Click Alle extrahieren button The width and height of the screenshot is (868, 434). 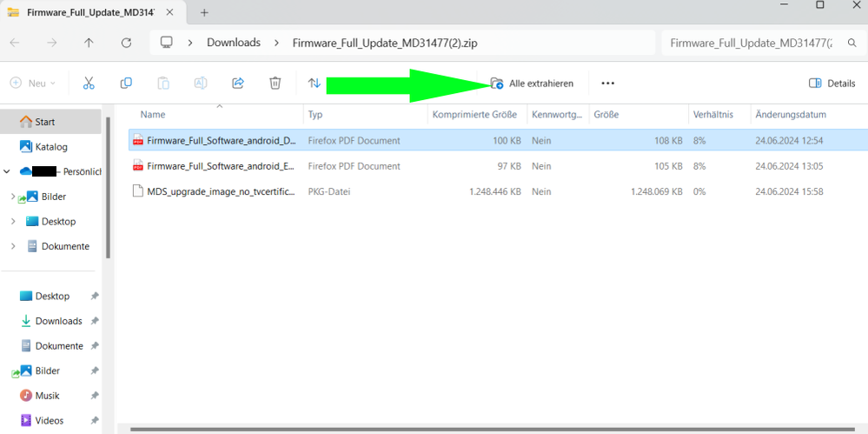[x=532, y=83]
